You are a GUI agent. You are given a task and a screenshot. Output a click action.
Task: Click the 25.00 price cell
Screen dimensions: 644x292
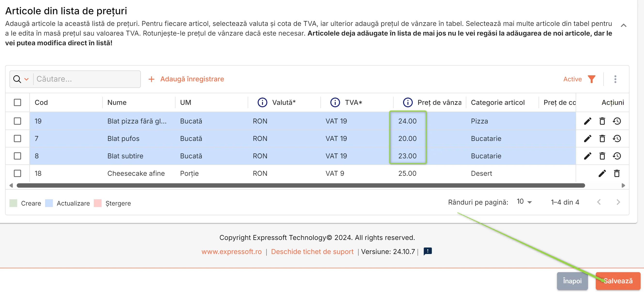pyautogui.click(x=407, y=173)
